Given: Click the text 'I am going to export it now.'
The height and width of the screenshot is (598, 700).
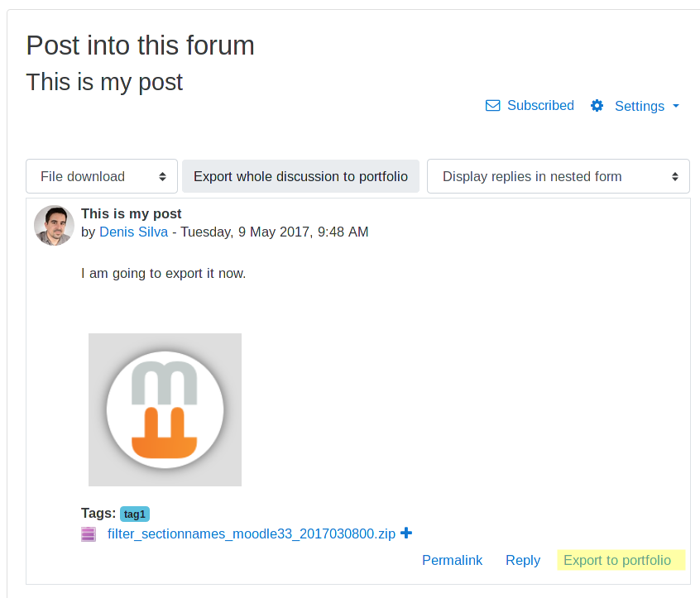Looking at the screenshot, I should [163, 273].
